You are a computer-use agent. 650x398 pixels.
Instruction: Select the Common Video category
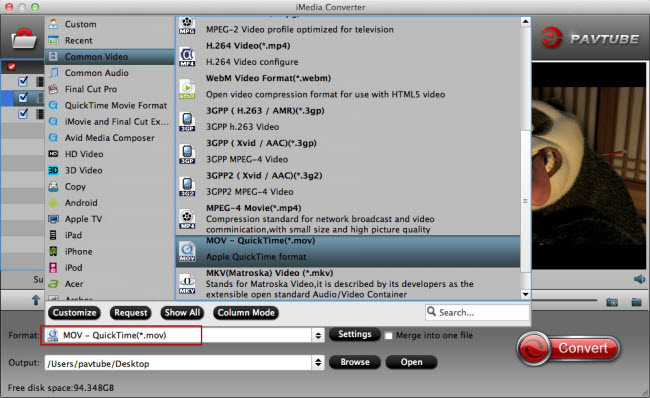109,56
